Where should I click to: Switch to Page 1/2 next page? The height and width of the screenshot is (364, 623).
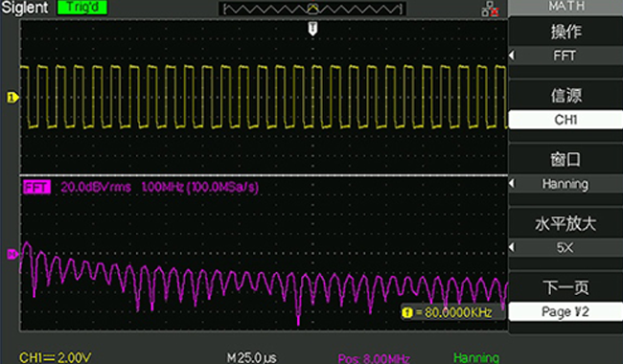[565, 311]
